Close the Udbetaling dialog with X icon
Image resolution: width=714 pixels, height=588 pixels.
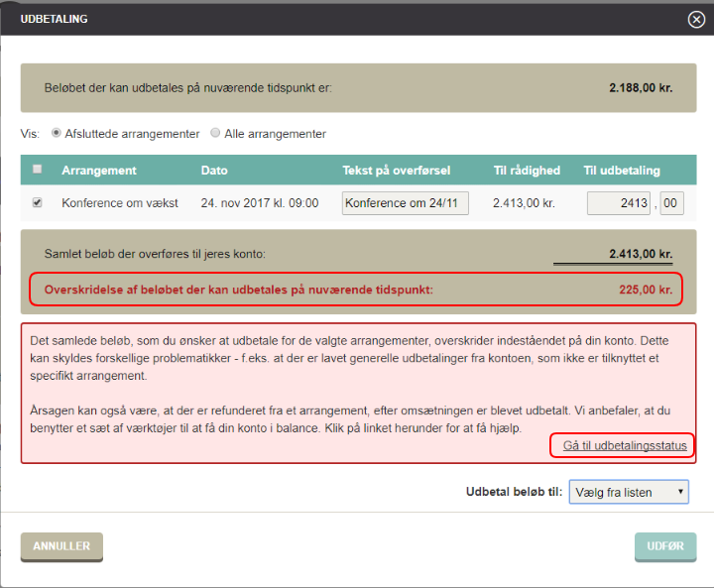(x=696, y=19)
